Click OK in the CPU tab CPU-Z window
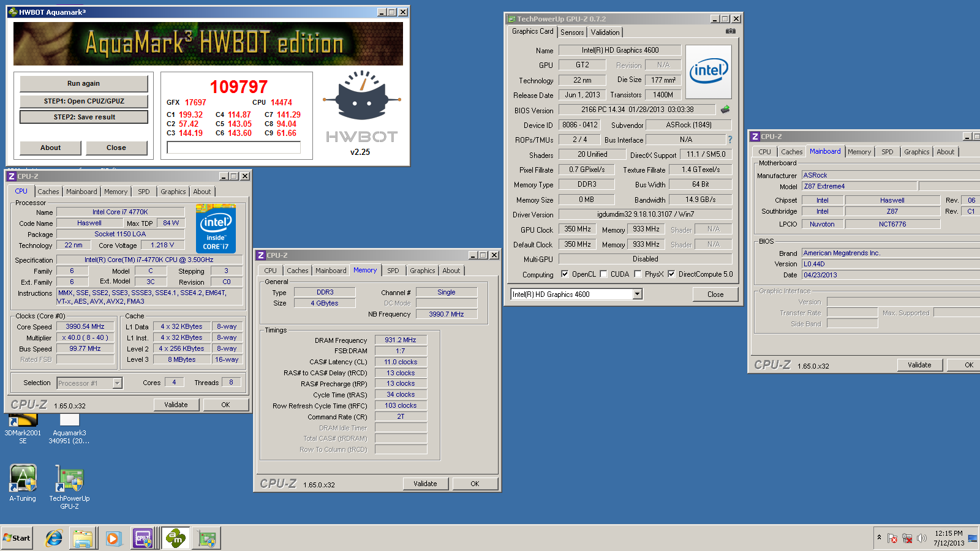The width and height of the screenshot is (980, 551). [225, 405]
